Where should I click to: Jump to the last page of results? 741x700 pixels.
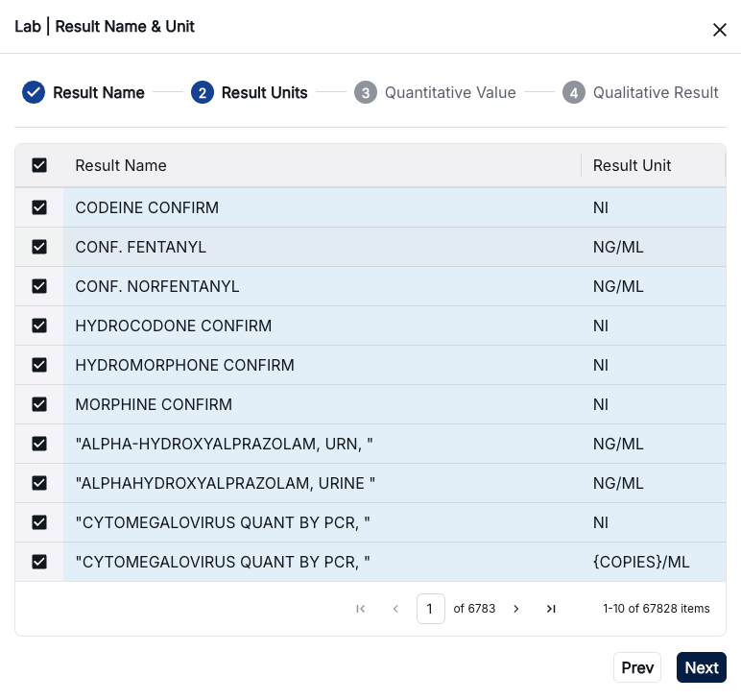click(x=551, y=609)
